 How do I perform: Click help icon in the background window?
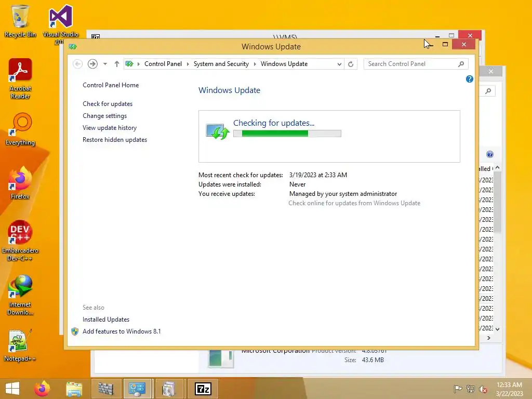(x=489, y=154)
